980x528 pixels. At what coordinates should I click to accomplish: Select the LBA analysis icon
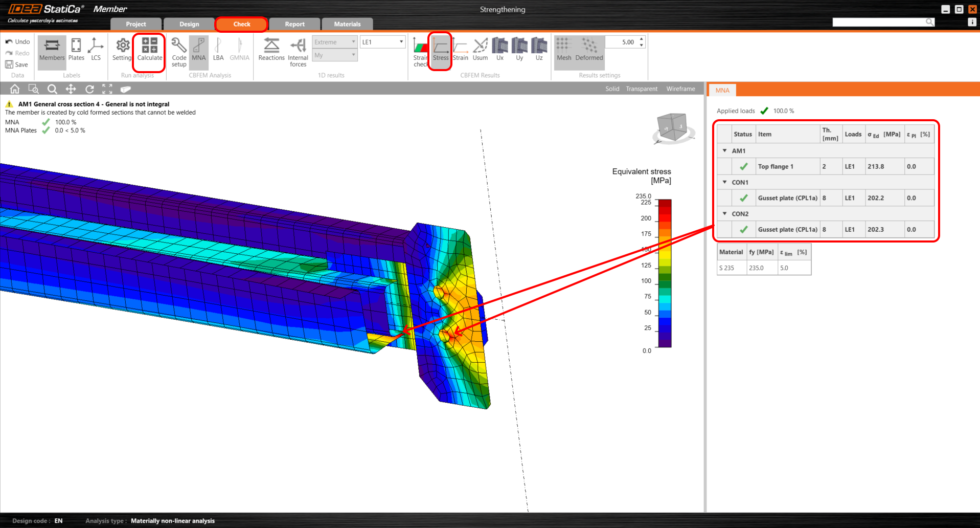218,50
